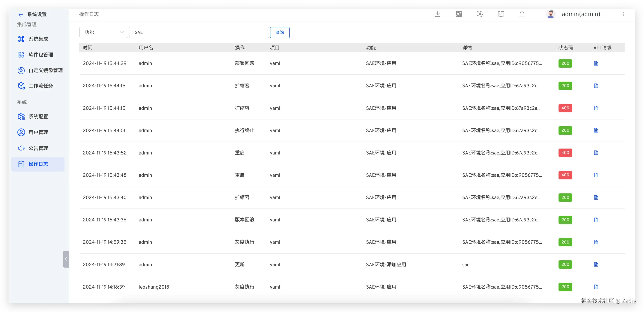Screen dimensions: 644x312
Task: Select 工作流任务 in the sidebar
Action: [x=40, y=86]
